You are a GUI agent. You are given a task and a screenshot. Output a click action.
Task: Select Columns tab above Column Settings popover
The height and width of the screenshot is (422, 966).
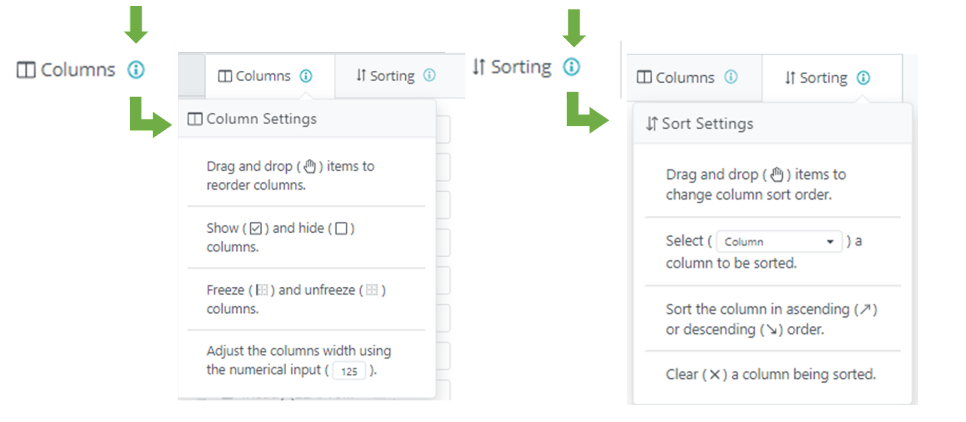point(255,76)
